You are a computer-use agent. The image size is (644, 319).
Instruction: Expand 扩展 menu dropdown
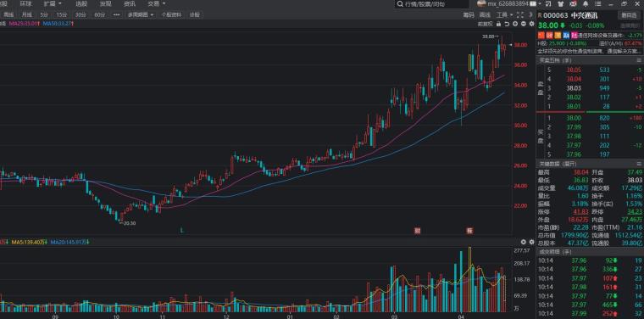53,3
